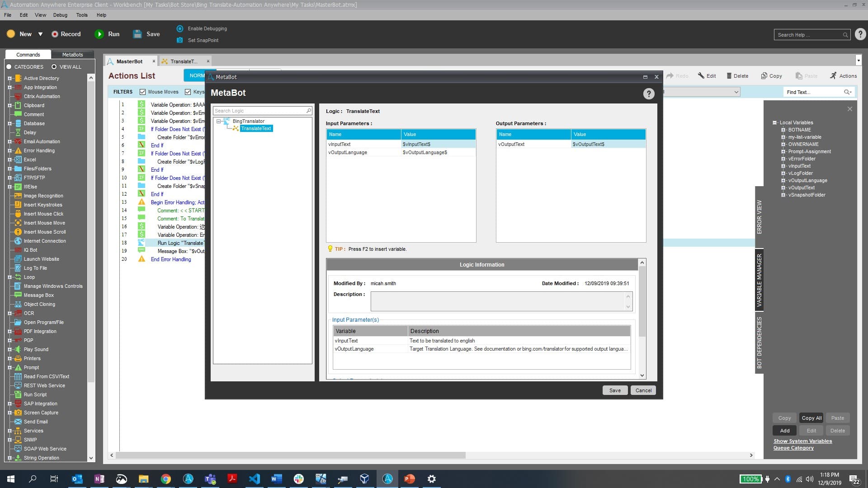
Task: Open Visual Studio Code from the taskbar
Action: pos(255,479)
